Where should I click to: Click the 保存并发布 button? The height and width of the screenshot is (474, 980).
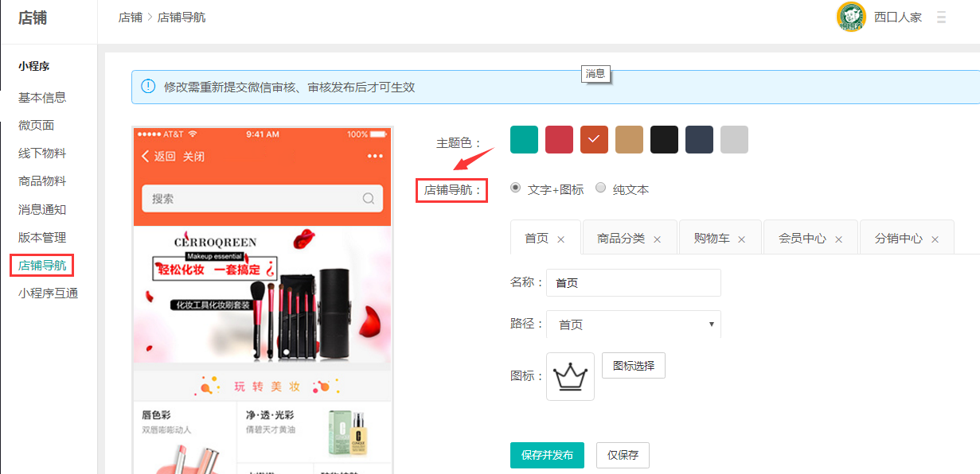pyautogui.click(x=547, y=455)
